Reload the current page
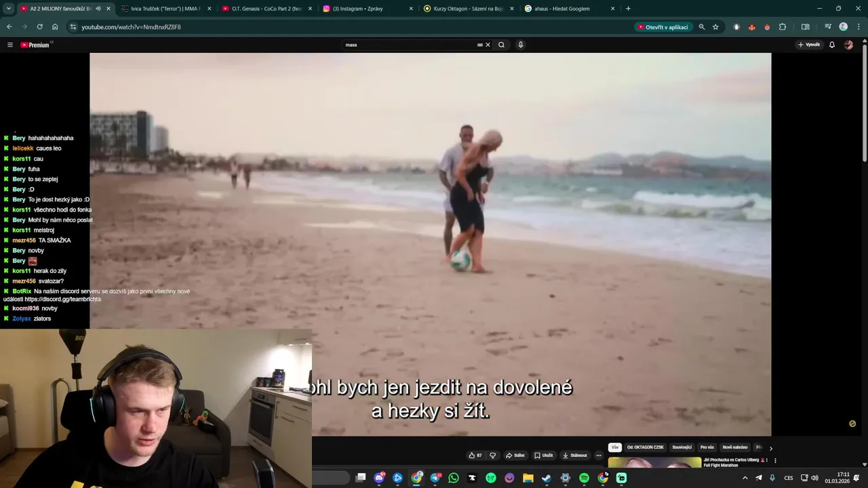Viewport: 868px width, 488px height. (39, 27)
